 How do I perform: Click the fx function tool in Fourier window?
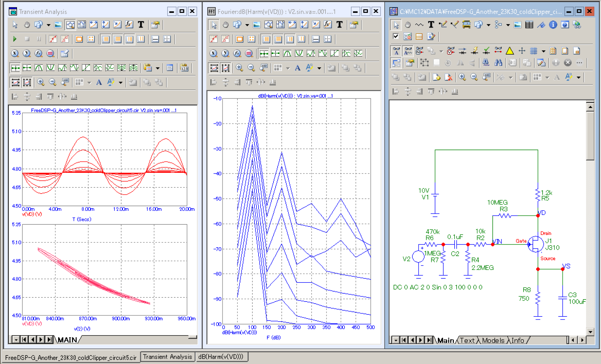pyautogui.click(x=328, y=25)
